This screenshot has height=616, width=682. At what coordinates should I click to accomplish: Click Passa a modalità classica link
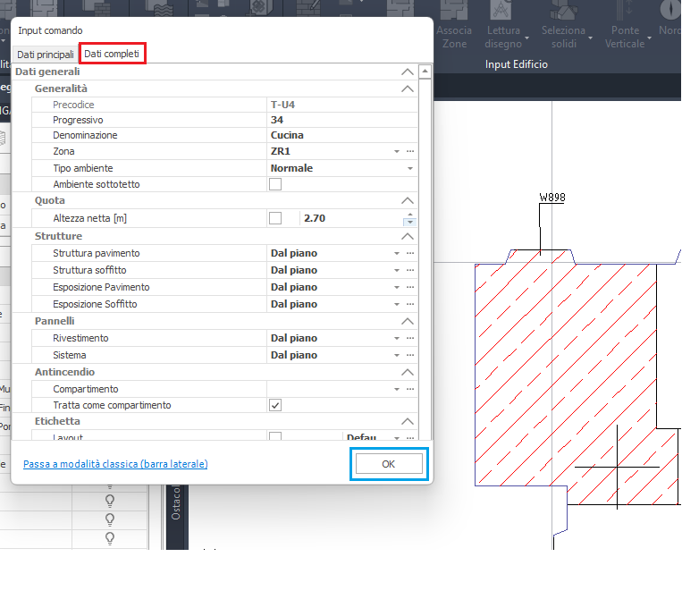click(115, 464)
